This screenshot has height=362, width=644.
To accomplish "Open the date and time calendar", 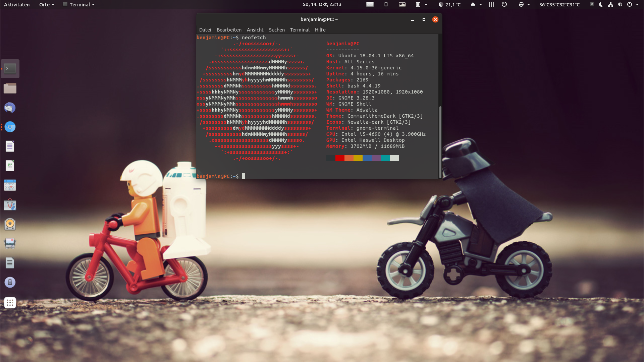I will click(x=322, y=4).
